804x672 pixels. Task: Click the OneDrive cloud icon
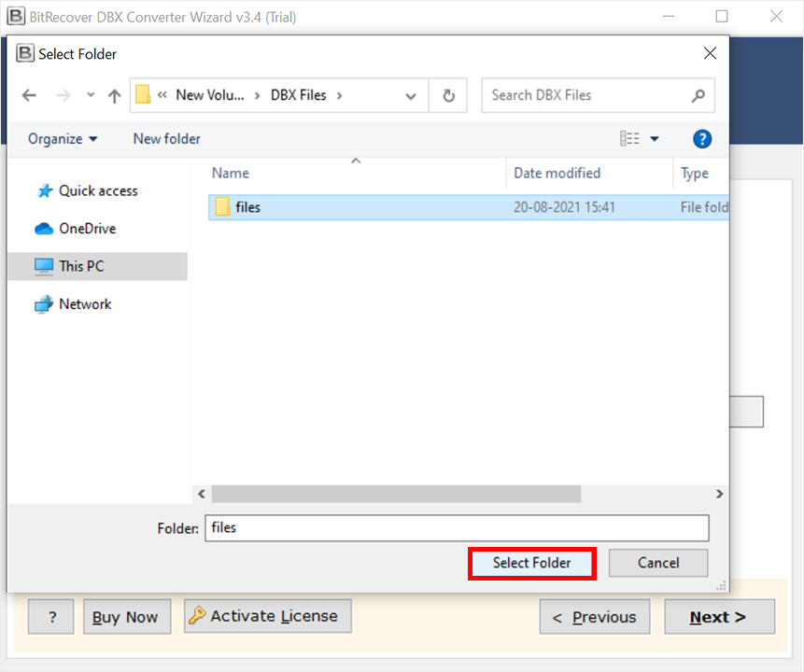click(44, 229)
